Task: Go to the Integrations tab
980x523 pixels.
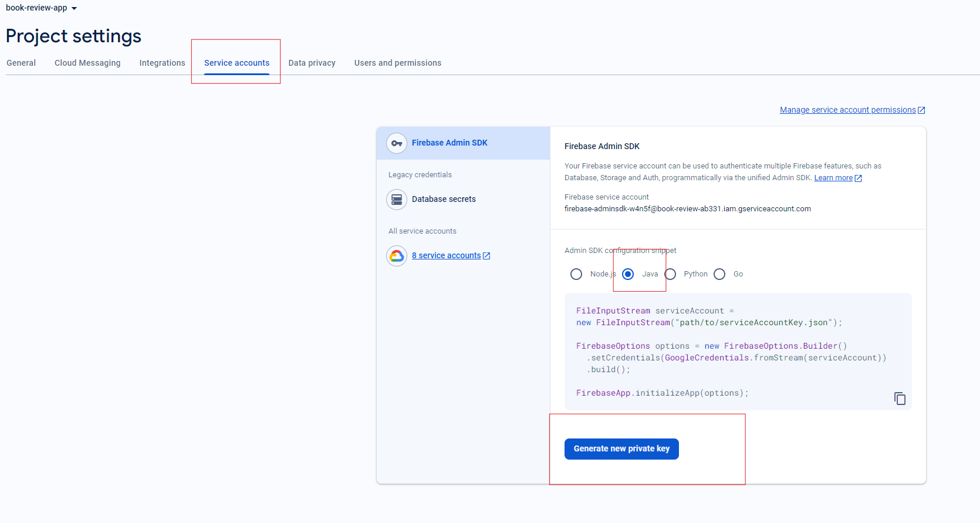Action: 162,63
